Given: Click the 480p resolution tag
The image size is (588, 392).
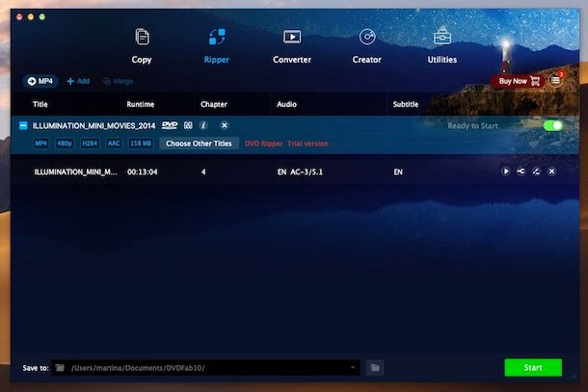Looking at the screenshot, I should pyautogui.click(x=65, y=144).
